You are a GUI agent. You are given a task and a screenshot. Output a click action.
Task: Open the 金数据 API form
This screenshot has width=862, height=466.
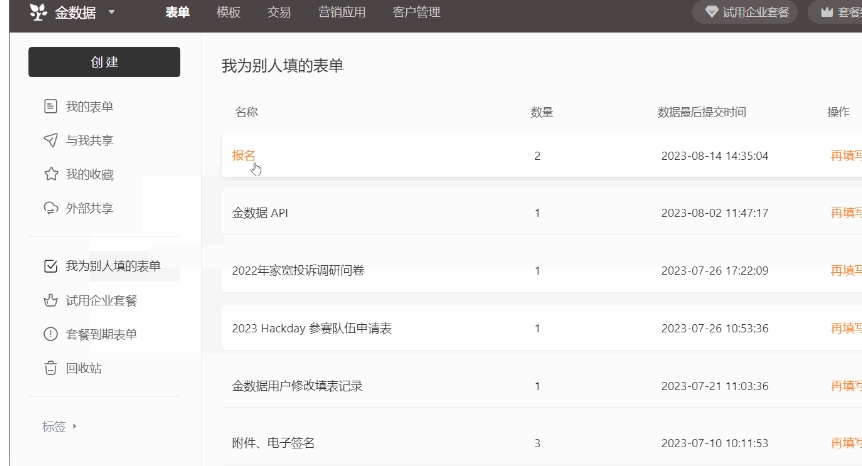tap(260, 213)
